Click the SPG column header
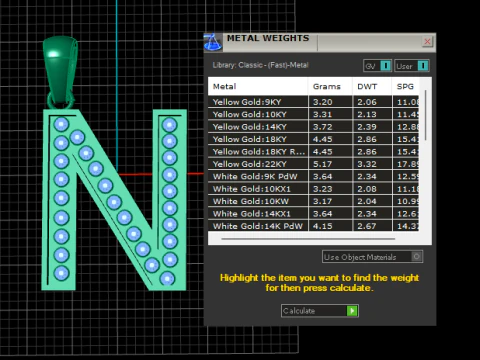 (405, 87)
